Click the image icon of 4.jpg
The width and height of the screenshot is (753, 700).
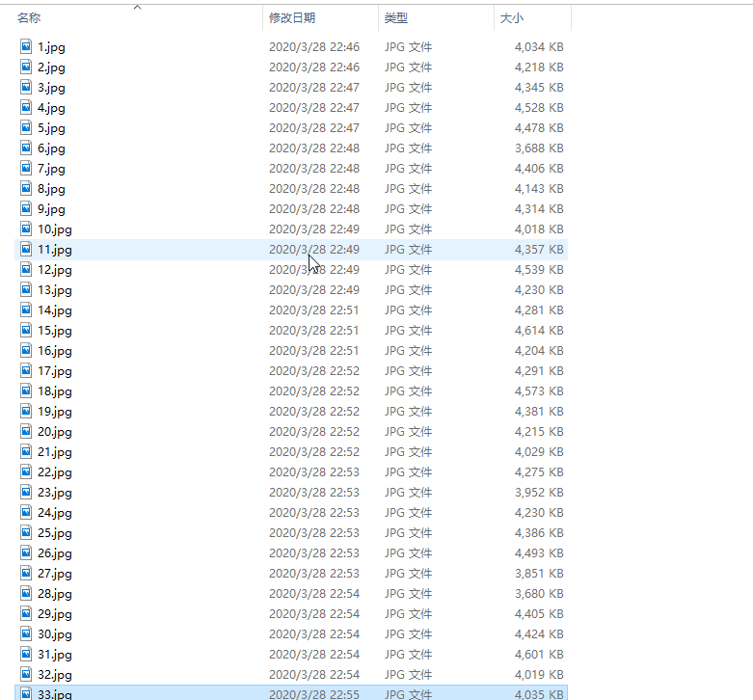[26, 107]
